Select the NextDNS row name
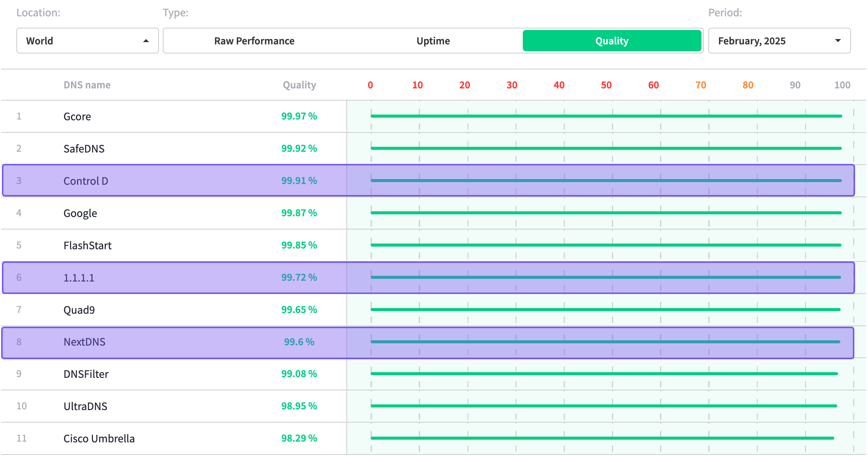Image resolution: width=868 pixels, height=456 pixels. [84, 342]
